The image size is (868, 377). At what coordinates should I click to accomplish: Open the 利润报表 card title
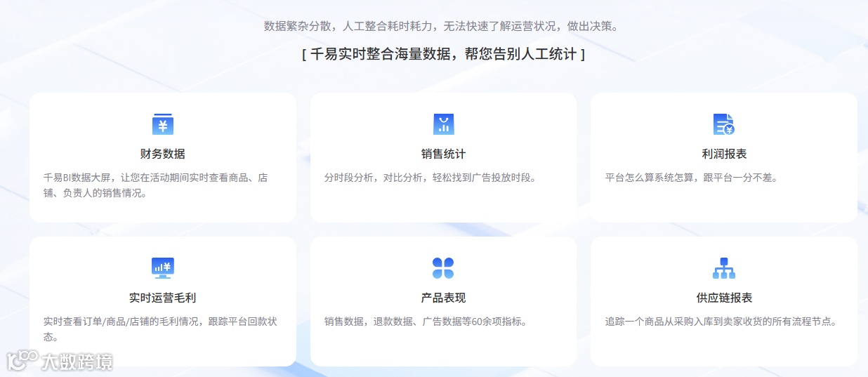[724, 154]
